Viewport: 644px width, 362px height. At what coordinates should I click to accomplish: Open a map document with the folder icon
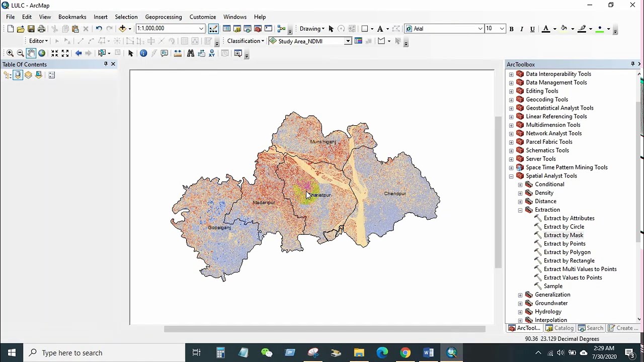(x=21, y=29)
